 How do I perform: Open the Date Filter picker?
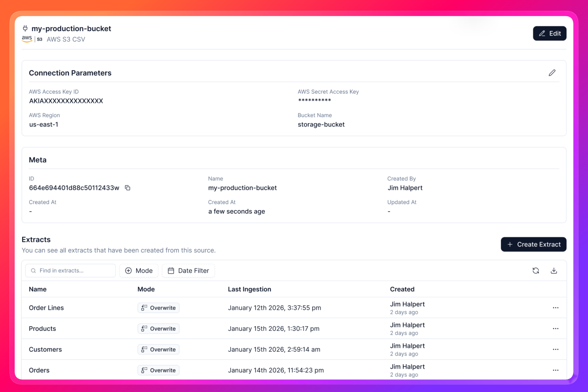point(188,271)
